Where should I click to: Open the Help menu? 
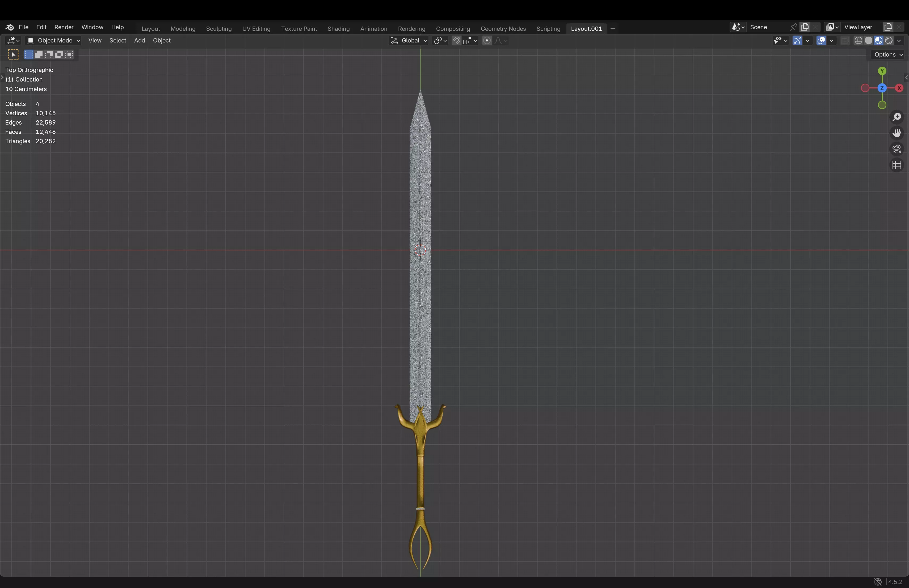pos(117,27)
